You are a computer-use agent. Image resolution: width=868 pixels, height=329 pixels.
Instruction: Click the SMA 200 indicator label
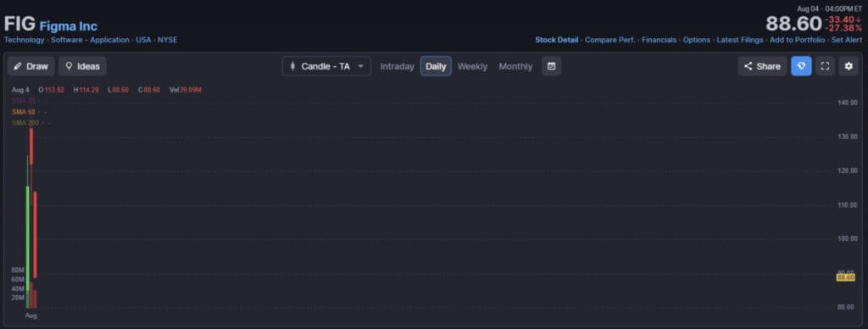point(25,123)
